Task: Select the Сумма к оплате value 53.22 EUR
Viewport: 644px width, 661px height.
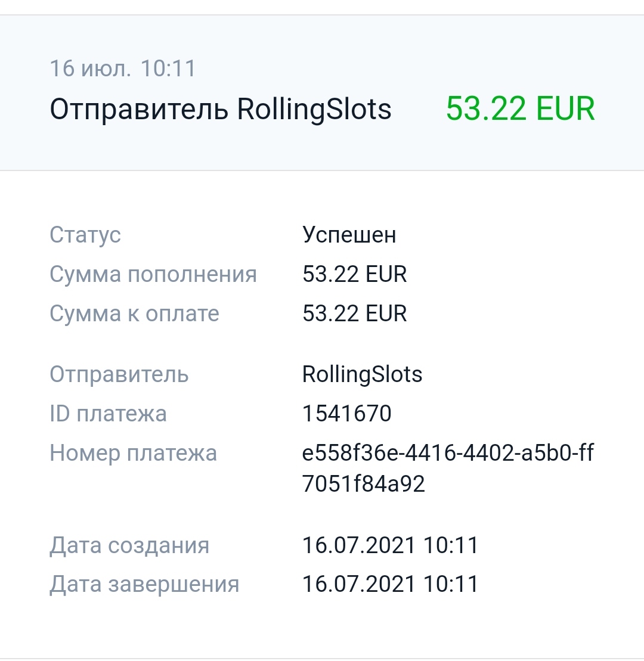Action: click(354, 314)
